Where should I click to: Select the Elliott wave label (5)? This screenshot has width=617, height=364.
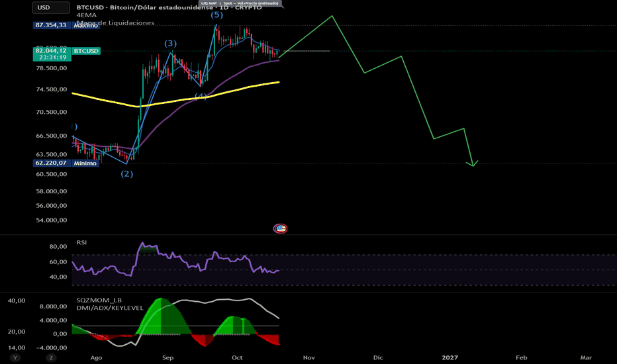point(217,15)
